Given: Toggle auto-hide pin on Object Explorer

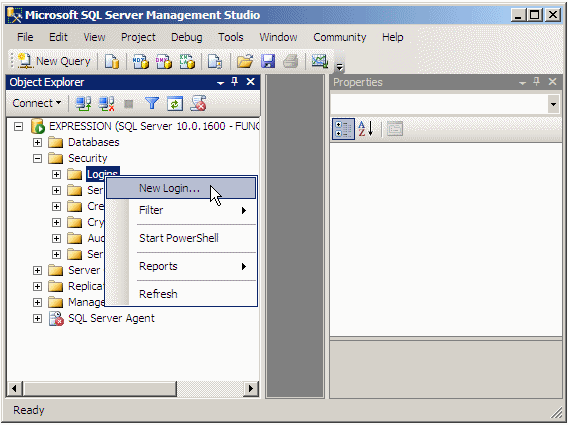Looking at the screenshot, I should point(235,82).
